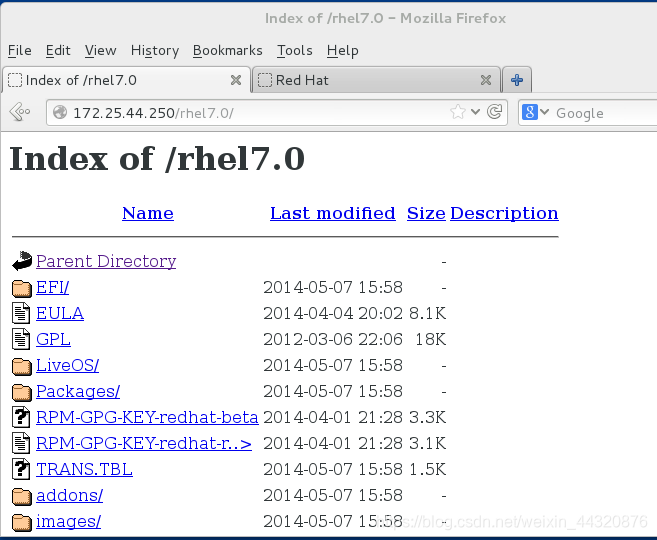The height and width of the screenshot is (540, 657).
Task: Click the GPL date 2012-03-06 22:06
Action: pyautogui.click(x=333, y=339)
